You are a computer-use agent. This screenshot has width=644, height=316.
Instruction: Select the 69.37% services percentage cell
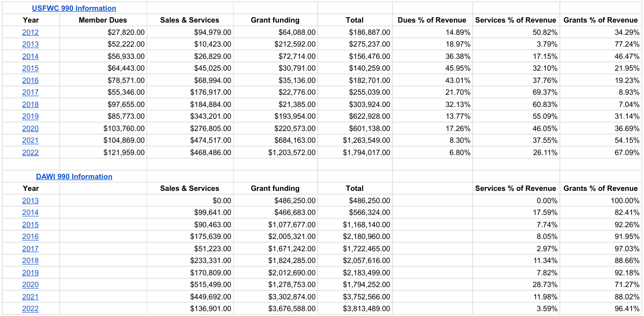(x=516, y=92)
